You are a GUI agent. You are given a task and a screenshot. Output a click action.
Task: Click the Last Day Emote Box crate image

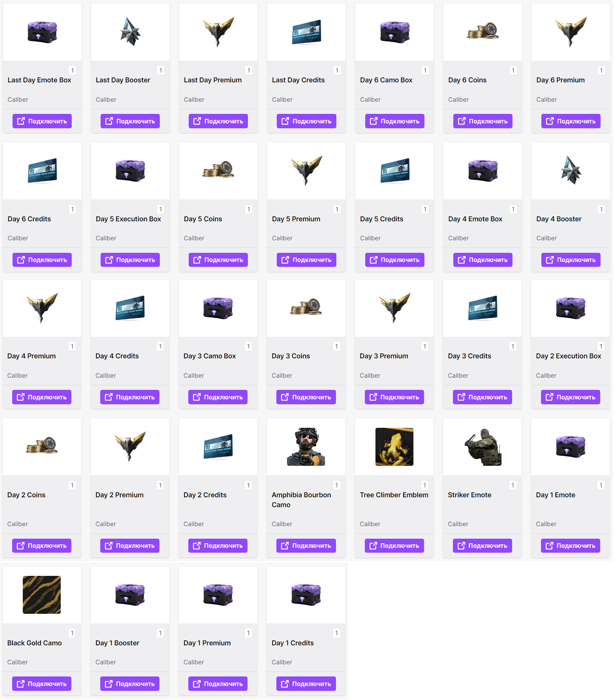pos(42,32)
